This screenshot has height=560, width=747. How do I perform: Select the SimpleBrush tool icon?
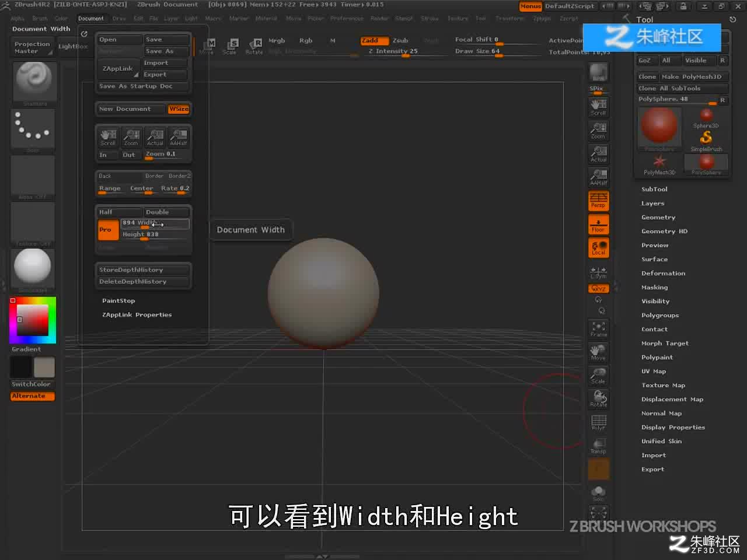(706, 141)
